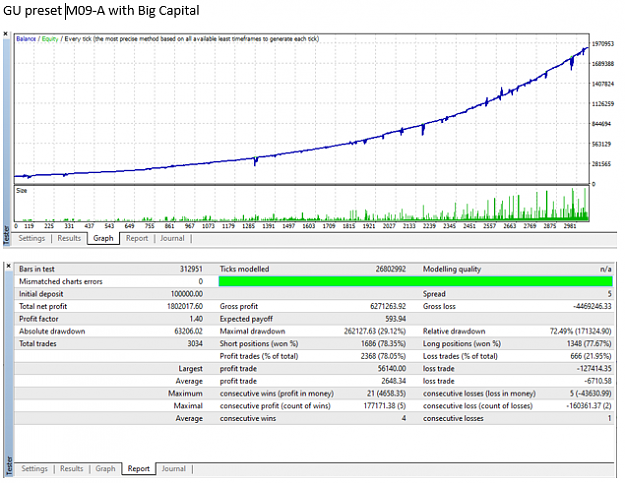Click the 'Mismatched charts errors' label

pyautogui.click(x=61, y=281)
